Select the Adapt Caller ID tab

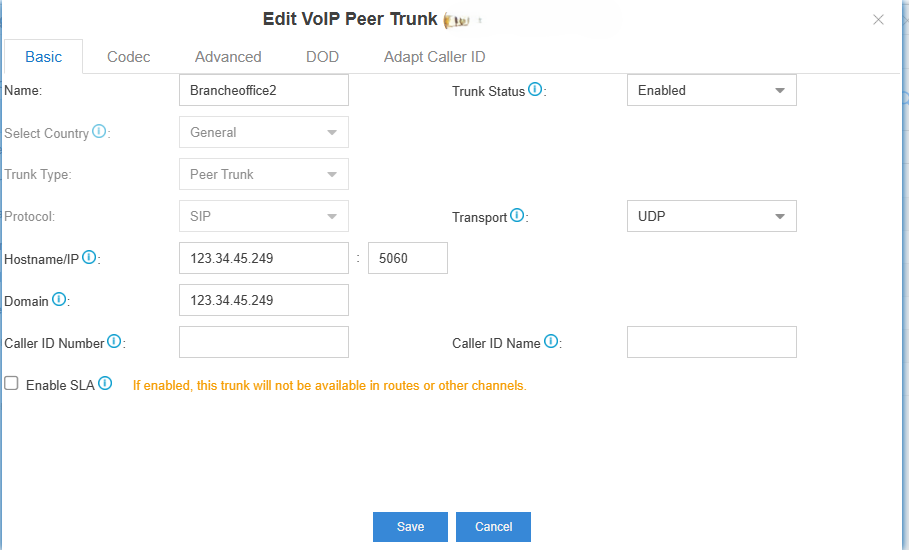(x=434, y=57)
